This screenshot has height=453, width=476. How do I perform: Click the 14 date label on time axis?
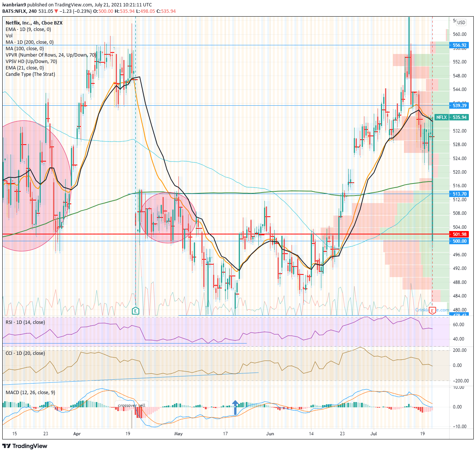pos(311,434)
